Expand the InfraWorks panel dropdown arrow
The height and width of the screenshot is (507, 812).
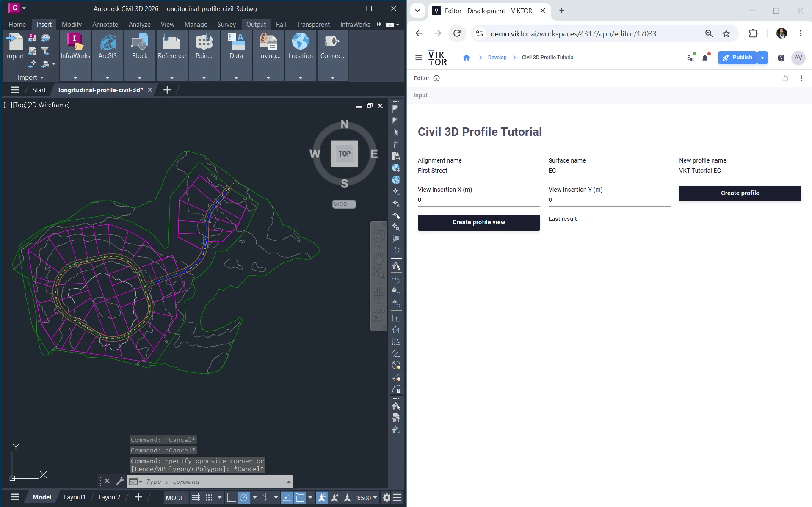coord(75,78)
